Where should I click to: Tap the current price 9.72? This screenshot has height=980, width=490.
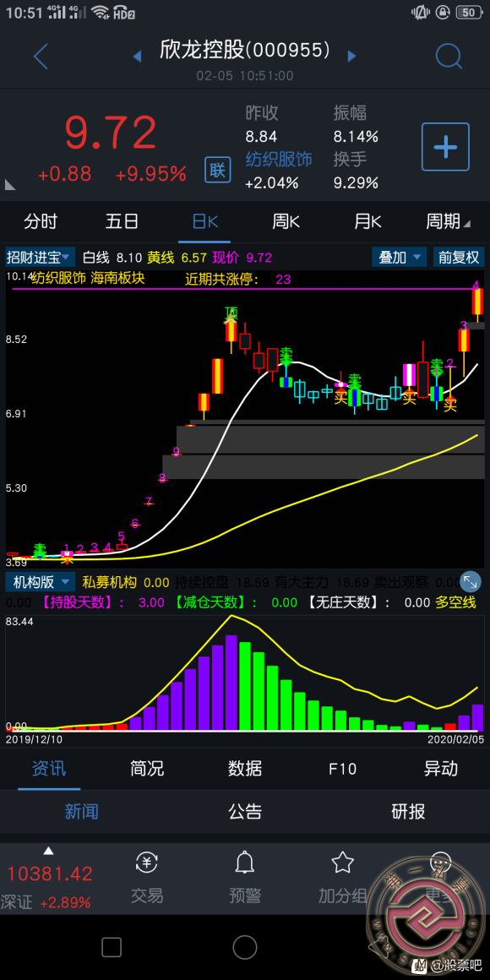(111, 133)
